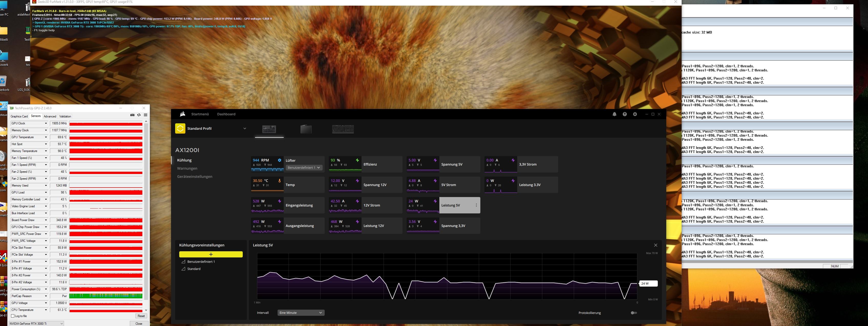Click the iCUE help question icon

[x=625, y=114]
